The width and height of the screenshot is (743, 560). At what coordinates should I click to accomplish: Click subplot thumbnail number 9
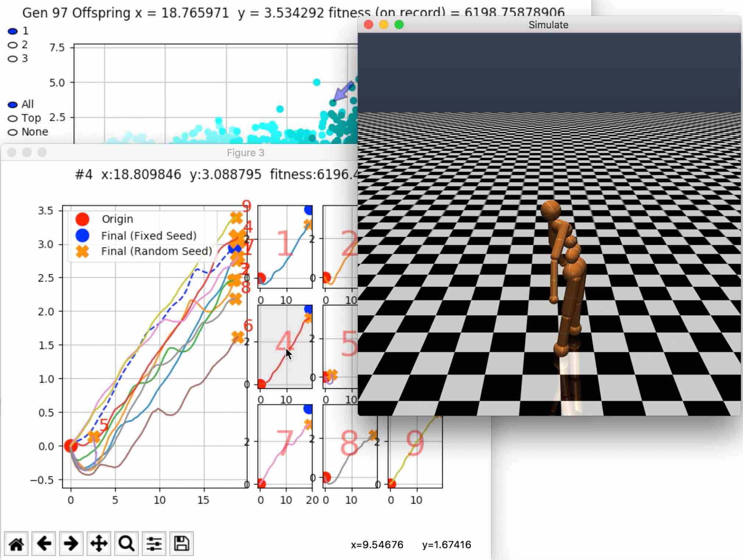click(x=415, y=446)
